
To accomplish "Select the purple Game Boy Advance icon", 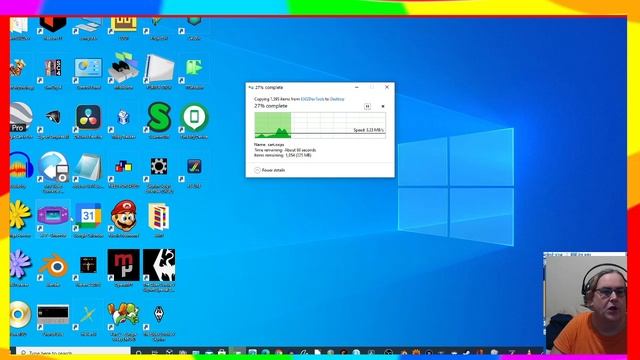I will (x=53, y=215).
